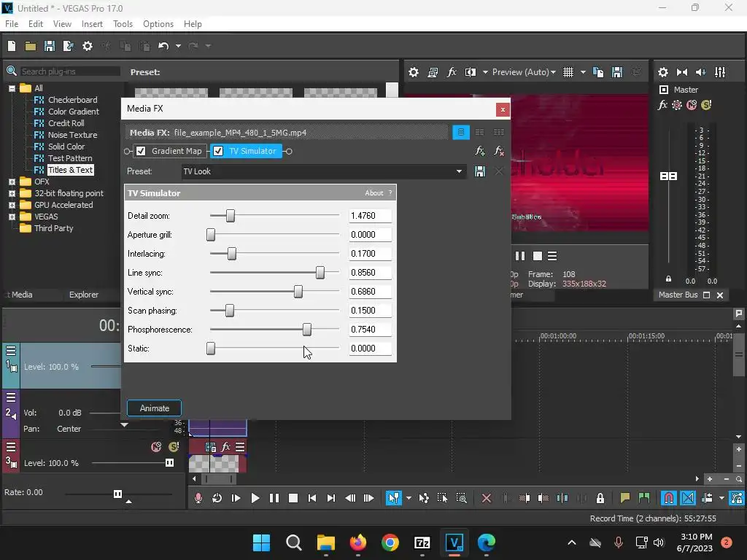Toggle loop playback button
Viewport: 747px width, 560px height.
(x=217, y=498)
